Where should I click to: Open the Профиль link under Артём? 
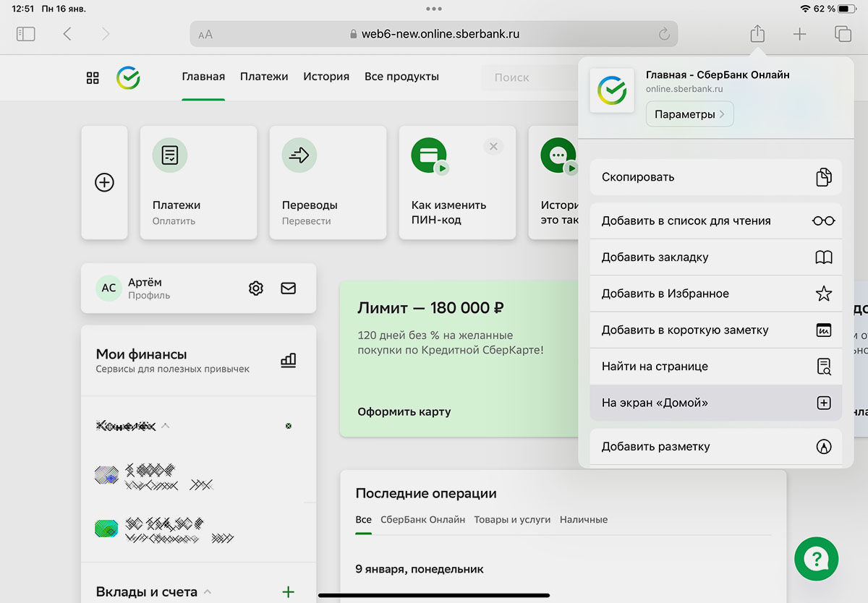tap(149, 296)
